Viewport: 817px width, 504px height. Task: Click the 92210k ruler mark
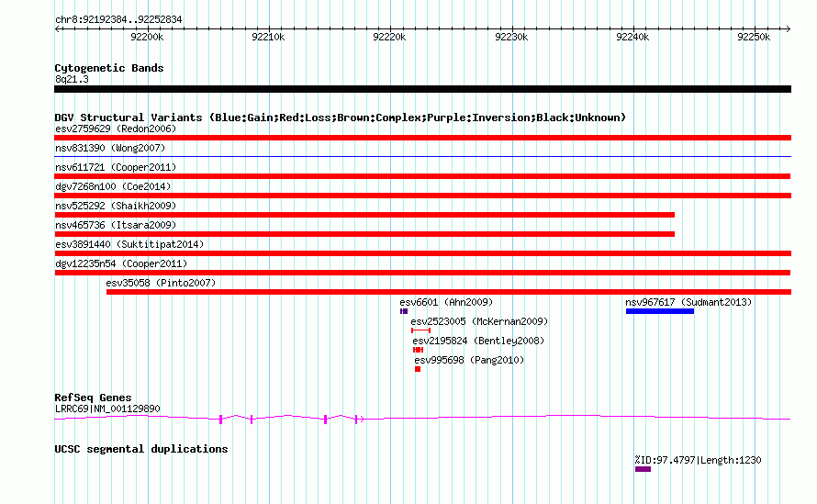(x=268, y=37)
